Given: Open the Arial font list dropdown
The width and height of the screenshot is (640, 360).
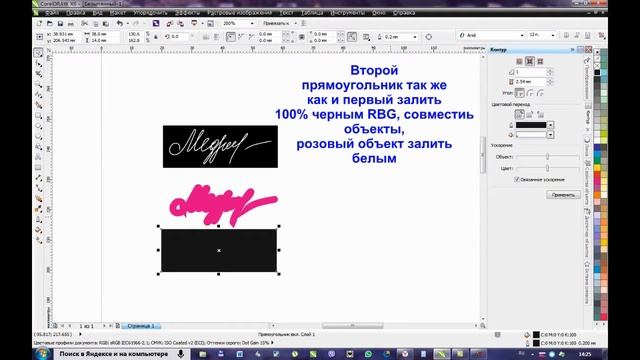Looking at the screenshot, I should 522,36.
